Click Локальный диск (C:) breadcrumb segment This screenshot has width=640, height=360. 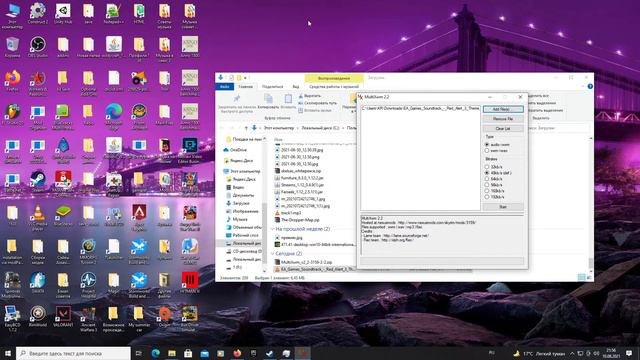coord(320,128)
